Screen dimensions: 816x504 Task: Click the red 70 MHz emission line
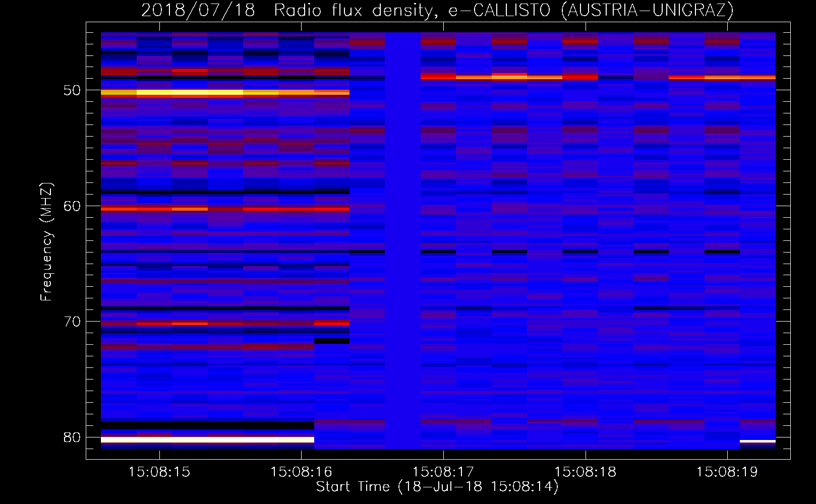pyautogui.click(x=225, y=324)
